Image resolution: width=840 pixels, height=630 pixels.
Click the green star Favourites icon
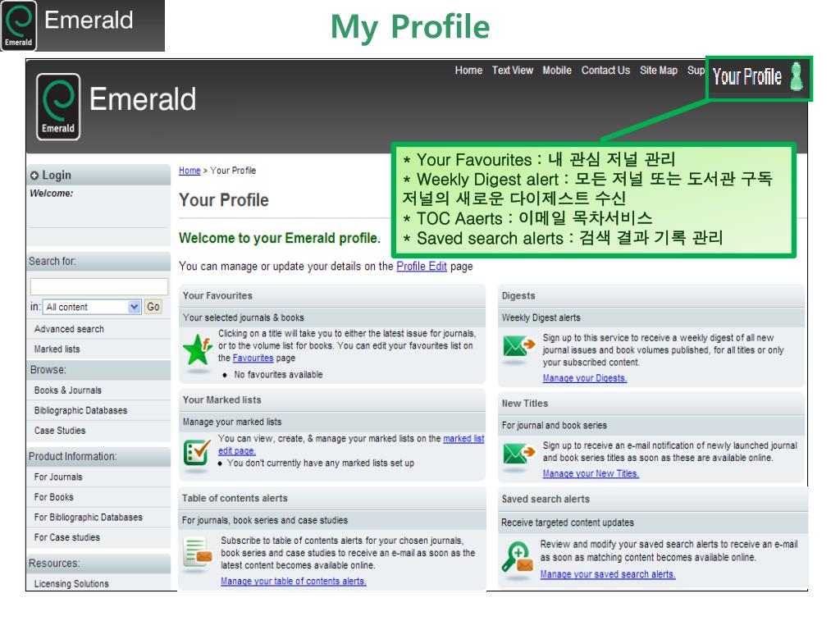198,349
